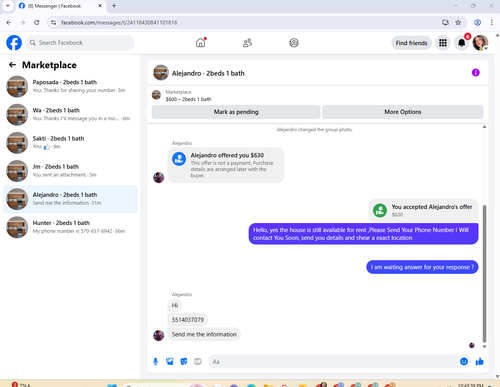
Task: Click the browser forward button
Action: click(x=23, y=22)
